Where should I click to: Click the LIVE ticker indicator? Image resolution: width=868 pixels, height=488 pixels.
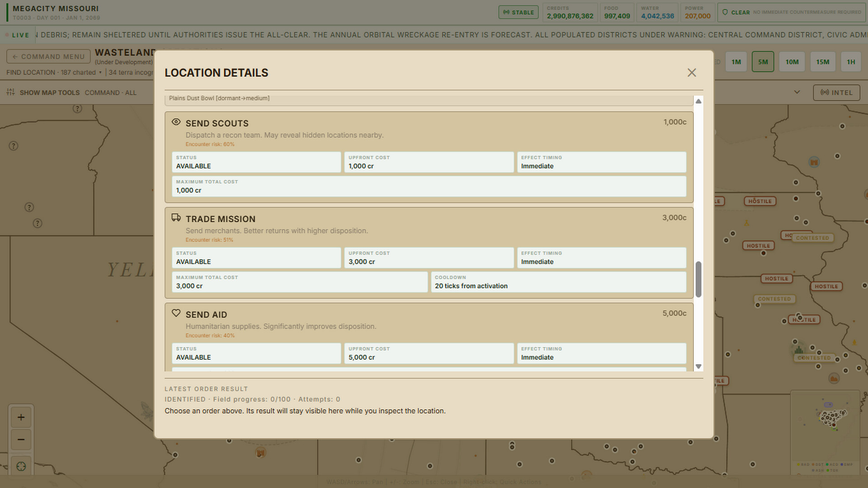pos(17,35)
